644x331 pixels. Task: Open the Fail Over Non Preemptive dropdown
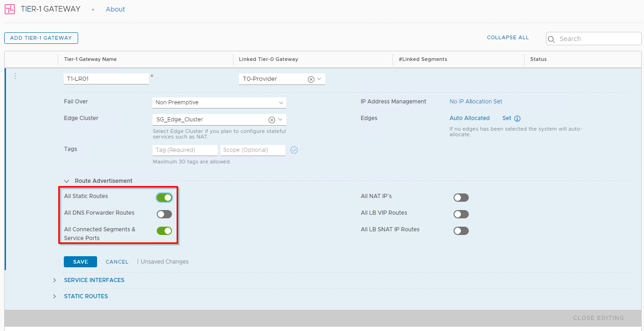point(219,102)
